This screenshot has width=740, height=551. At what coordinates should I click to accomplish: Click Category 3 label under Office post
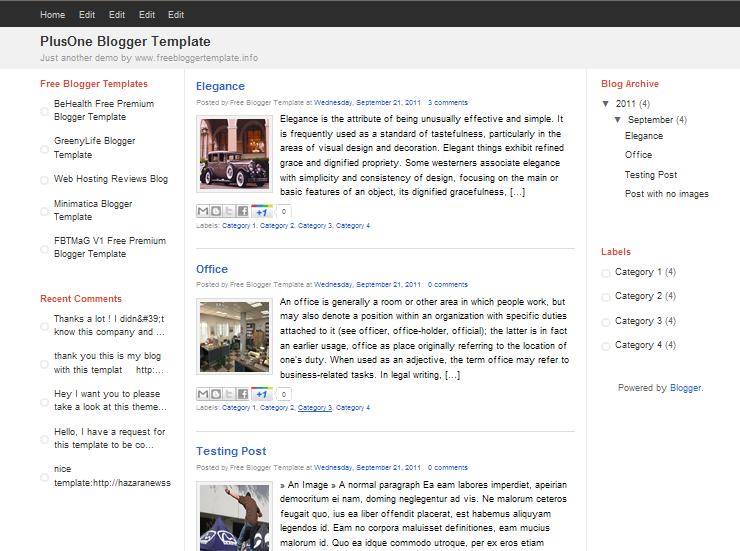(315, 408)
